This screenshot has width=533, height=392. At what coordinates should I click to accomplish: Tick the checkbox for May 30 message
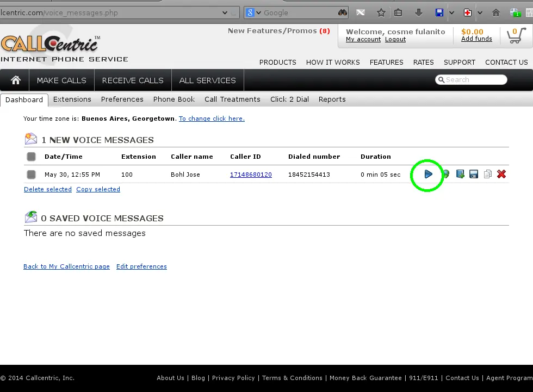(32, 175)
